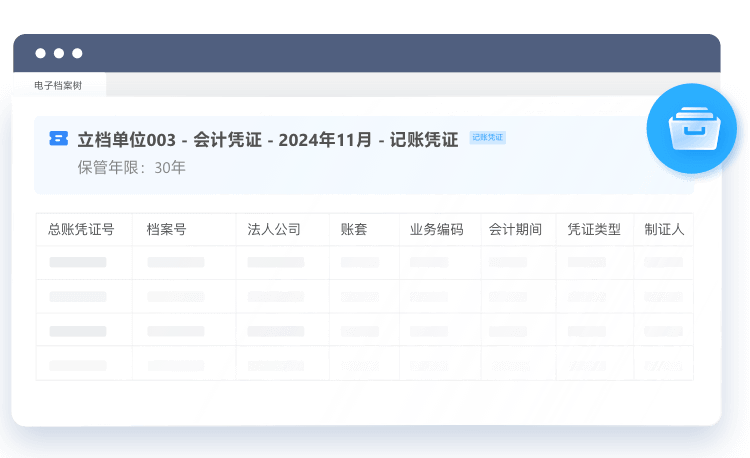Click the blue archive drawer icon
The width and height of the screenshot is (750, 458).
coord(696,129)
